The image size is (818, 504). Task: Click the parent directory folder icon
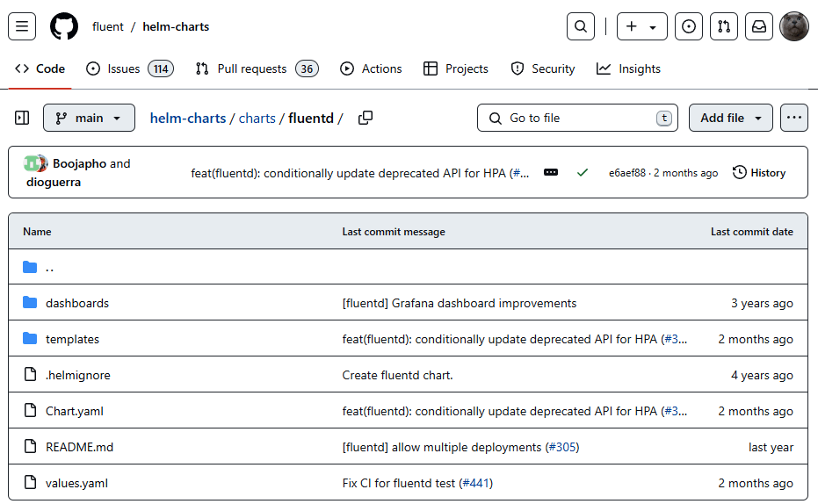point(30,267)
